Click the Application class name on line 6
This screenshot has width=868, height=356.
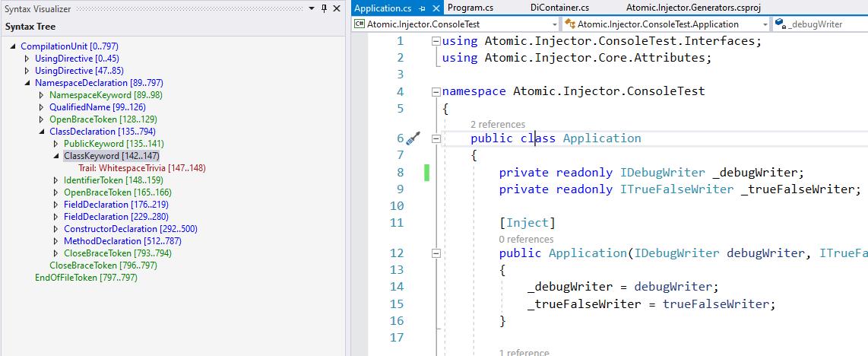point(602,138)
